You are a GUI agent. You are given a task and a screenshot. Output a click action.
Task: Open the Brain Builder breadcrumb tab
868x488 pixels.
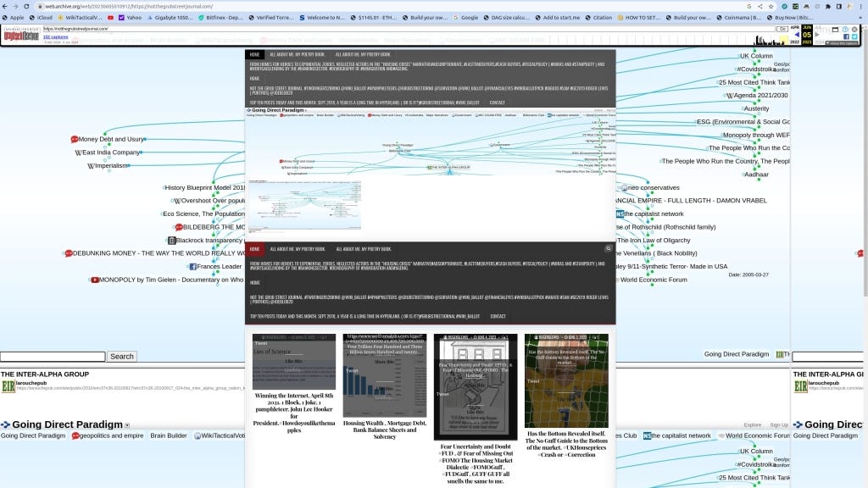pyautogui.click(x=169, y=435)
